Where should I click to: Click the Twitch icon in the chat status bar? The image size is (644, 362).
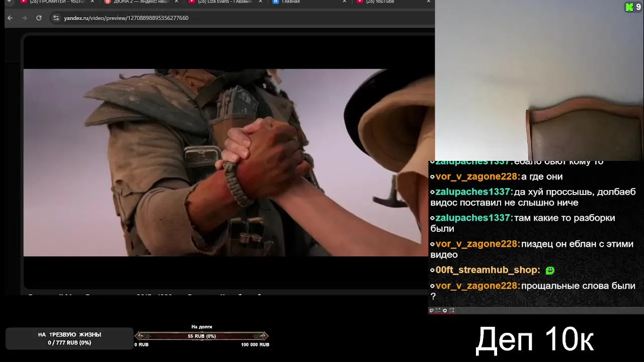point(432,311)
